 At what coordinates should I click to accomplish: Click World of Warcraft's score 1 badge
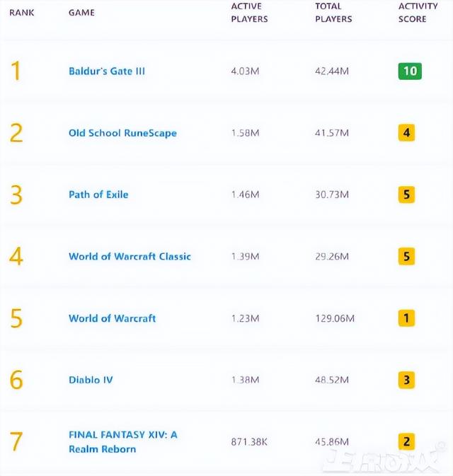pyautogui.click(x=406, y=318)
